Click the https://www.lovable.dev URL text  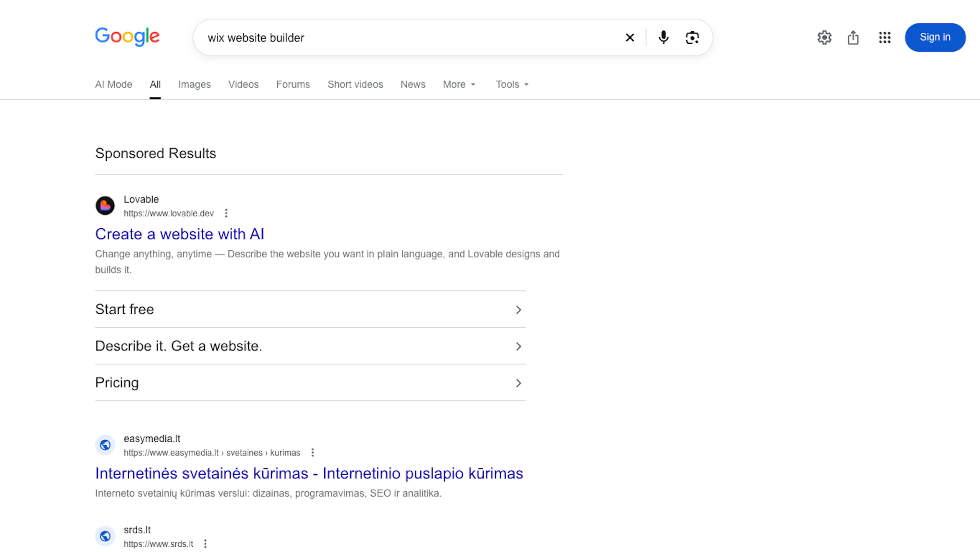tap(168, 213)
